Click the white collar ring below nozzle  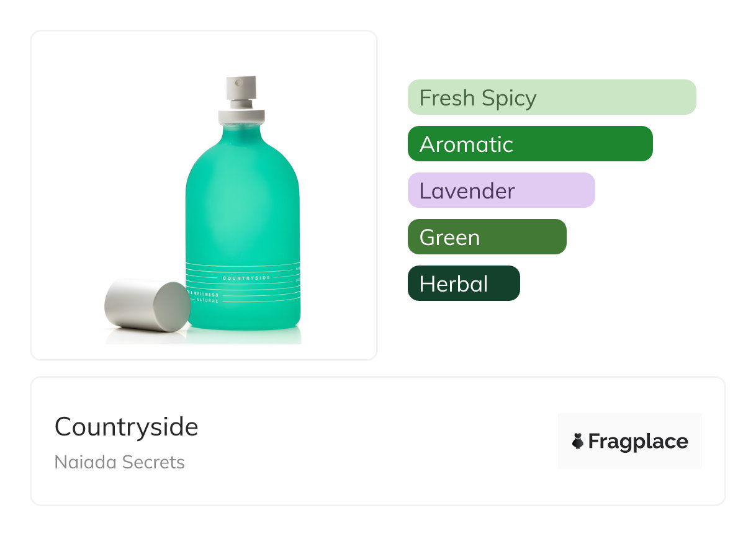point(241,115)
